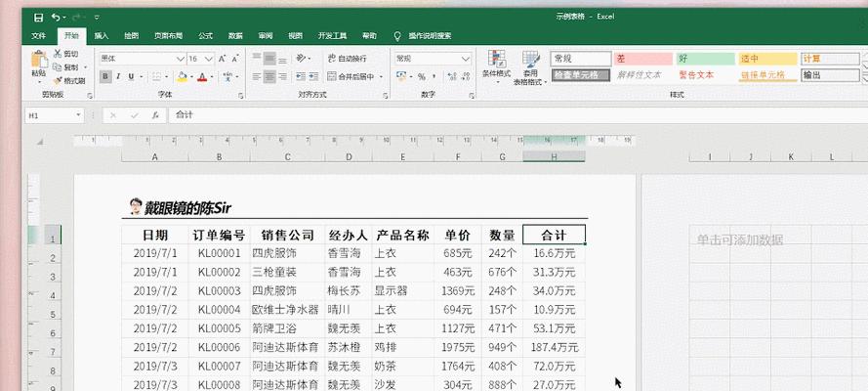Open Format as Table (套用表格格式)
Screen dimensions: 868x391
tap(530, 67)
